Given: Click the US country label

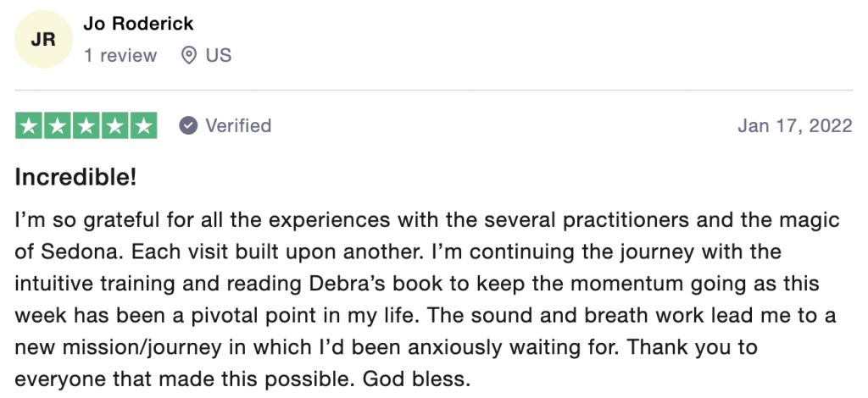Looking at the screenshot, I should tap(219, 56).
